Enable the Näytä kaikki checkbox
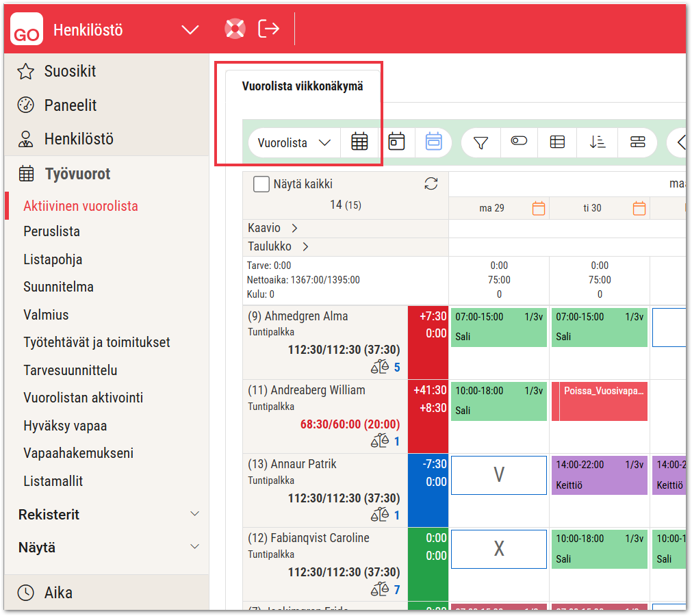The width and height of the screenshot is (692, 616). tap(261, 184)
